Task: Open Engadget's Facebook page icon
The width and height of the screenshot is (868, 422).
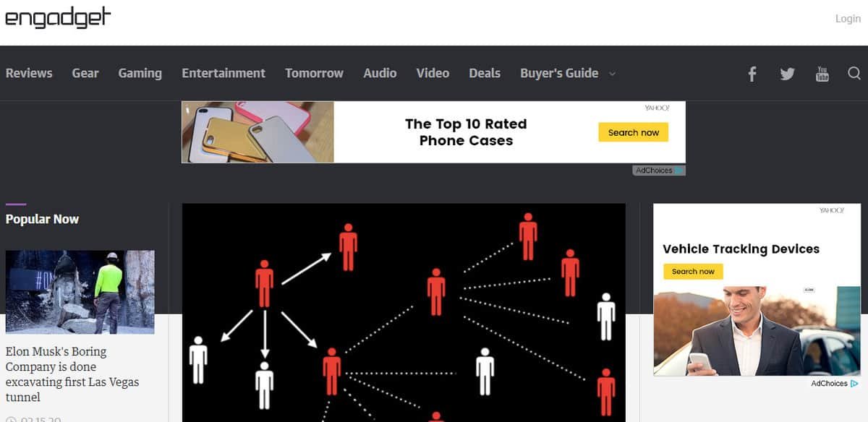Action: click(x=752, y=74)
